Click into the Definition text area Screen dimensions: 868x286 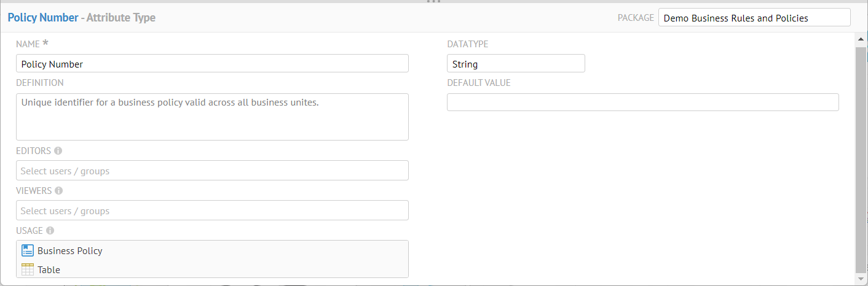coord(212,117)
